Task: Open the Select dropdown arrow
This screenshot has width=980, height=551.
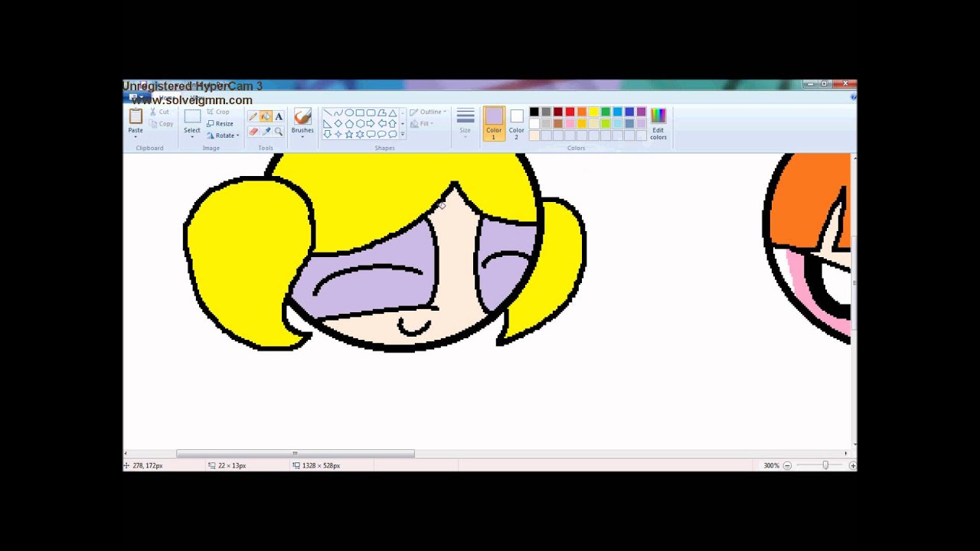Action: (192, 136)
